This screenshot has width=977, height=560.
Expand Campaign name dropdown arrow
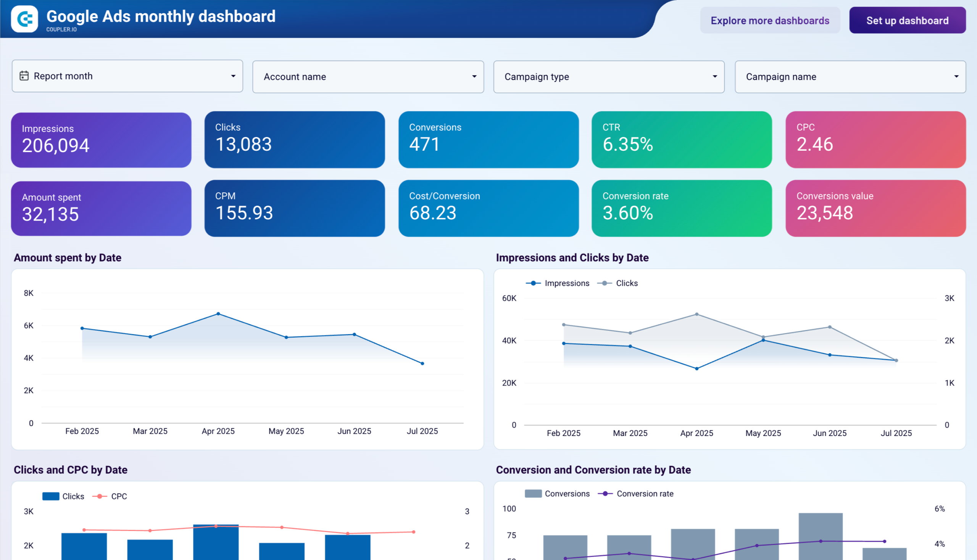coord(956,77)
